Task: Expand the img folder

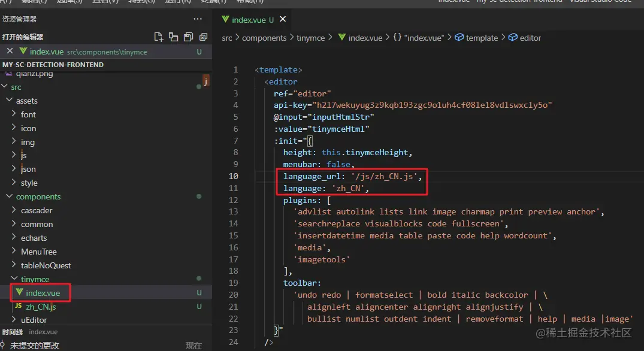Action: 14,141
